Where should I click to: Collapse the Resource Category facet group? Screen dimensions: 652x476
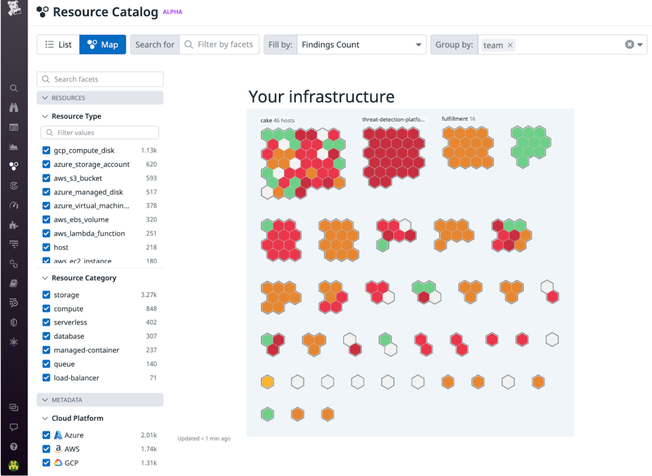44,278
